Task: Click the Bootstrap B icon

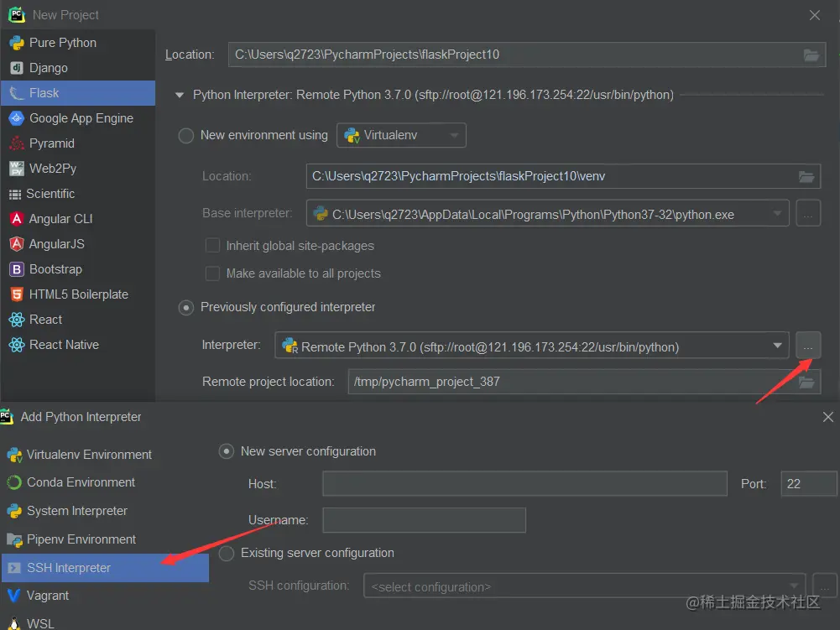Action: pos(17,269)
